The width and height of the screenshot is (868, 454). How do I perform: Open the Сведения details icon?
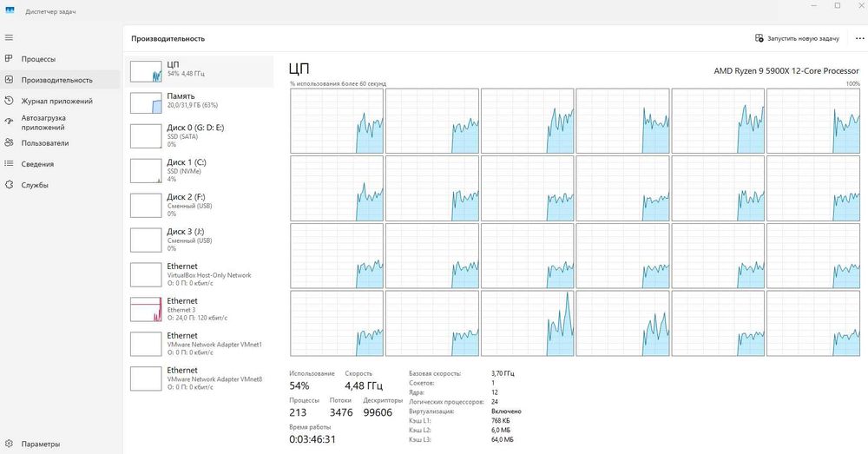tap(9, 164)
